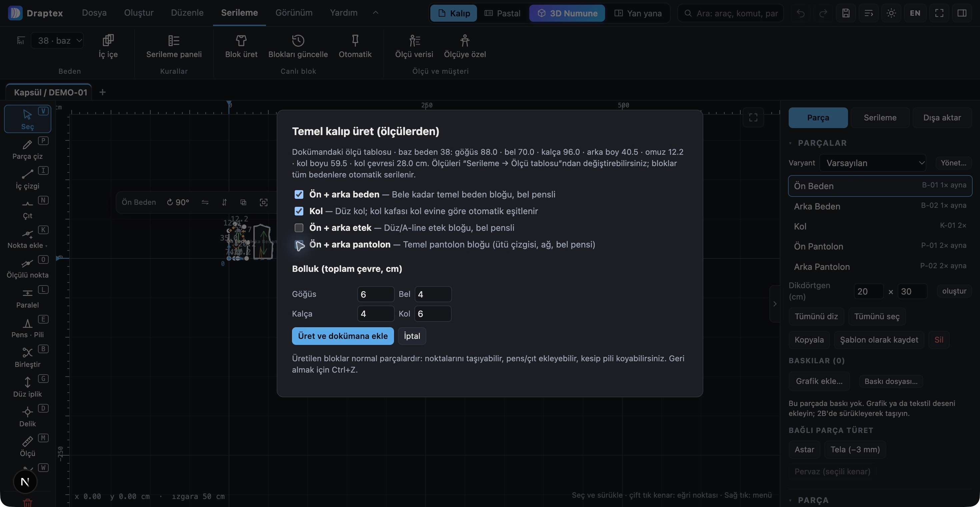Image resolution: width=980 pixels, height=507 pixels.
Task: Collapse the right side panel arrow
Action: (x=775, y=304)
